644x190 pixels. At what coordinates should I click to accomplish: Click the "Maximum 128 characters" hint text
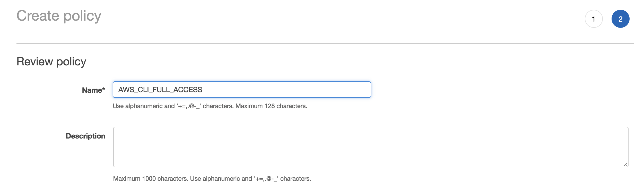coord(271,106)
